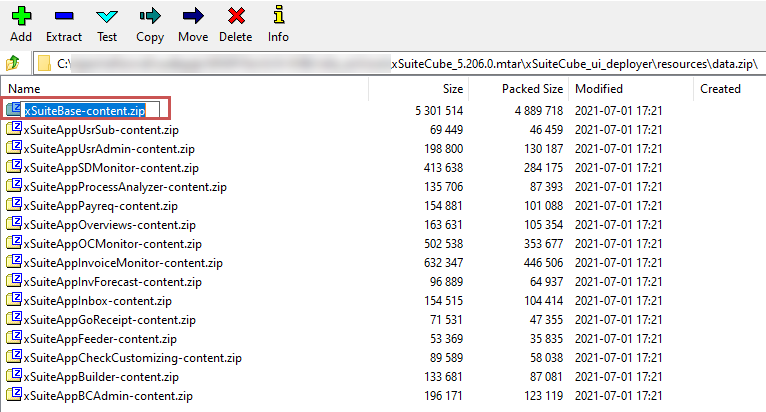Click size value 5 301 514

pos(439,111)
